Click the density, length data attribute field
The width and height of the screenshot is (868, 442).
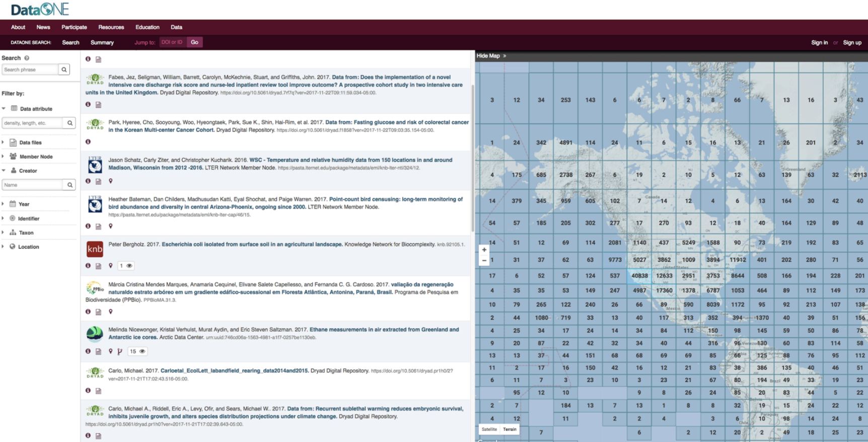click(33, 123)
